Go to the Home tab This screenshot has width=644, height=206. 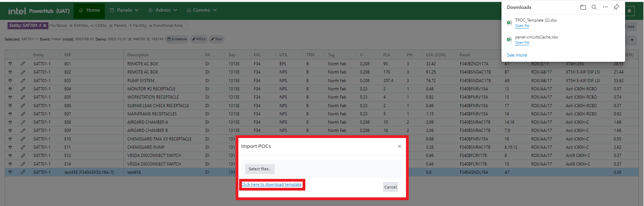[89, 10]
